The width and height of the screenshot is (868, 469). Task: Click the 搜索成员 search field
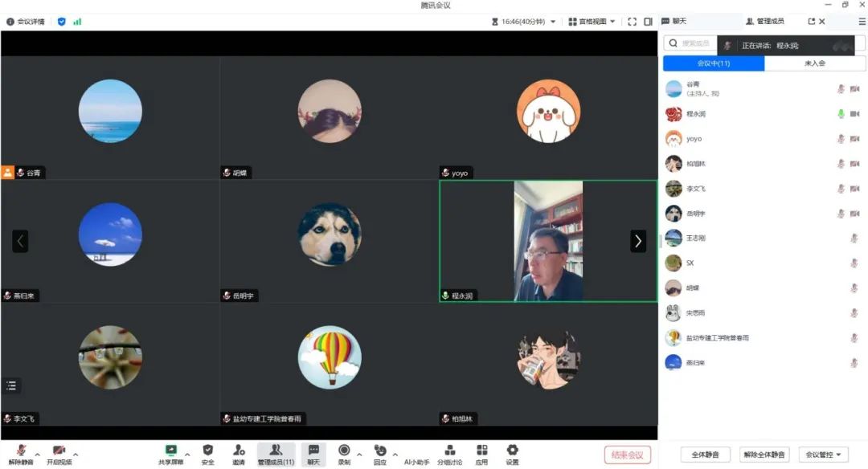pos(691,43)
